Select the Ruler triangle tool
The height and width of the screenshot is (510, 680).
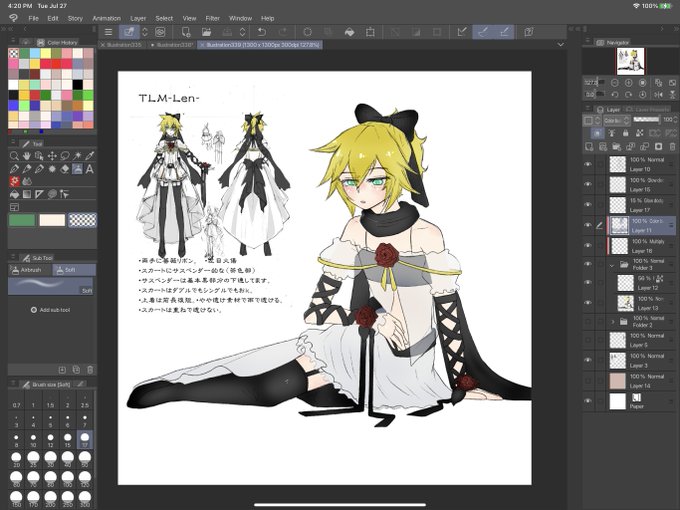[x=39, y=194]
